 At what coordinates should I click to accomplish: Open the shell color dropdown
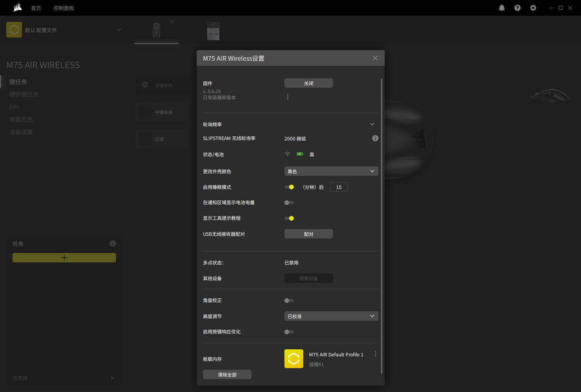(331, 171)
